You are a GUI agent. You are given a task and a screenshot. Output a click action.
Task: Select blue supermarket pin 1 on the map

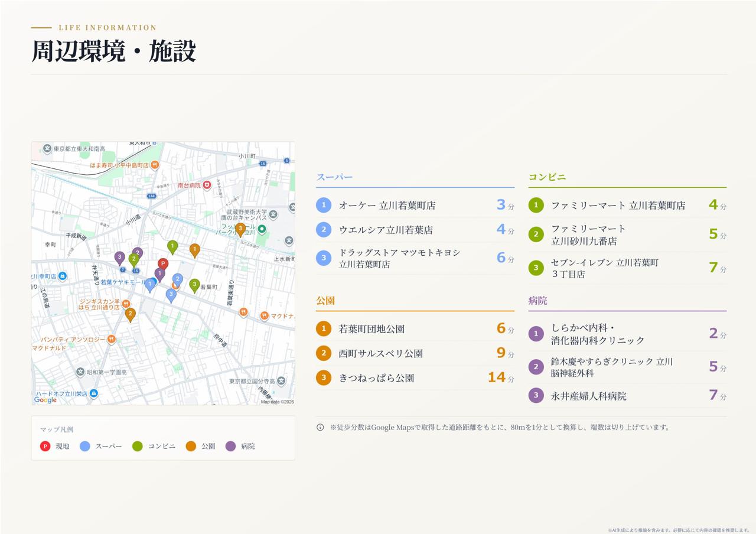click(150, 285)
